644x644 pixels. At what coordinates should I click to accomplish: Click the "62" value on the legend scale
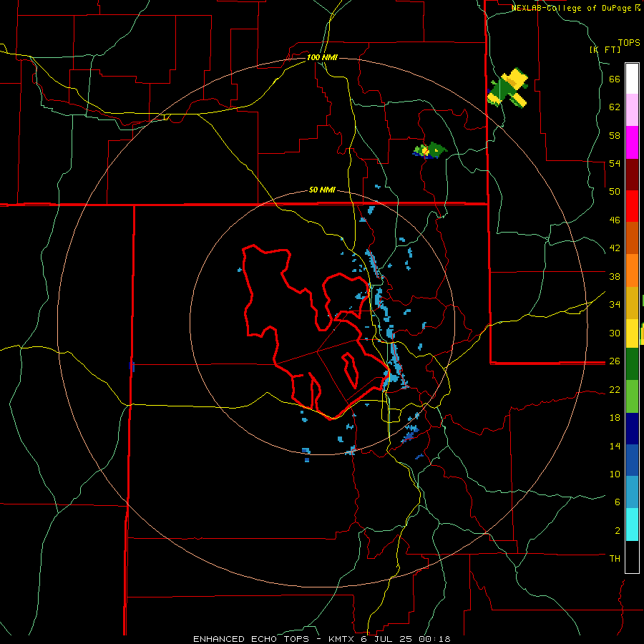pos(615,107)
